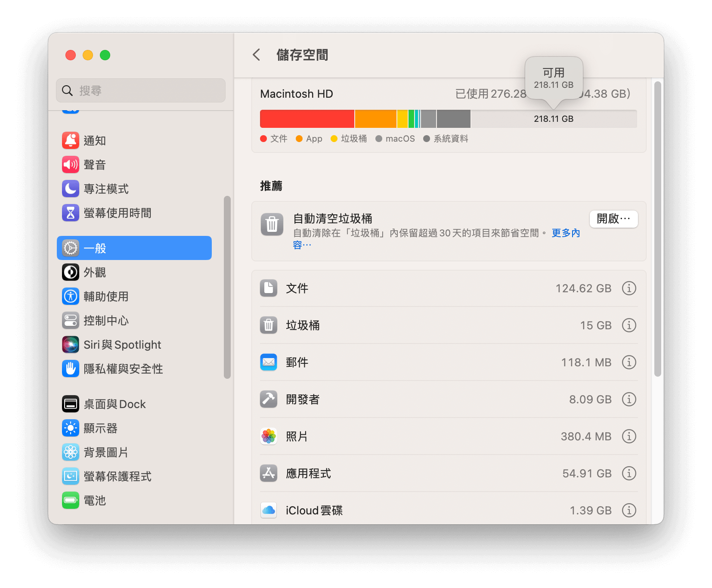The width and height of the screenshot is (712, 588).
Task: Click the 15 GB trash size
Action: [596, 325]
